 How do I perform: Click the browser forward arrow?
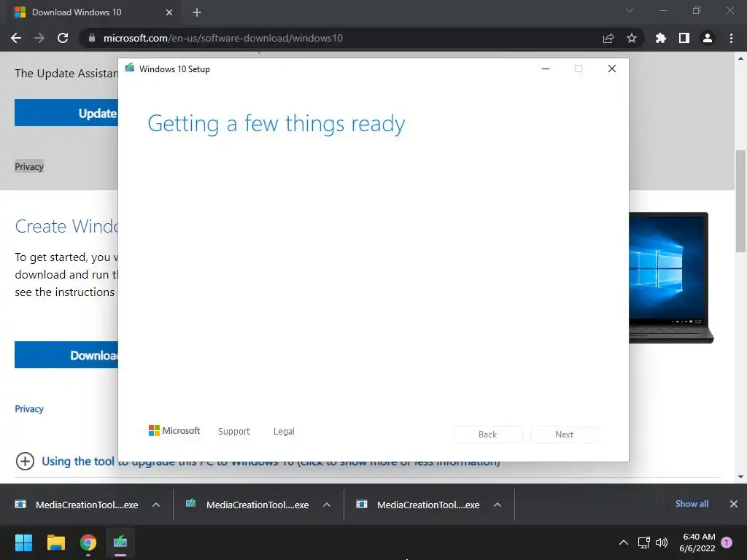point(39,38)
